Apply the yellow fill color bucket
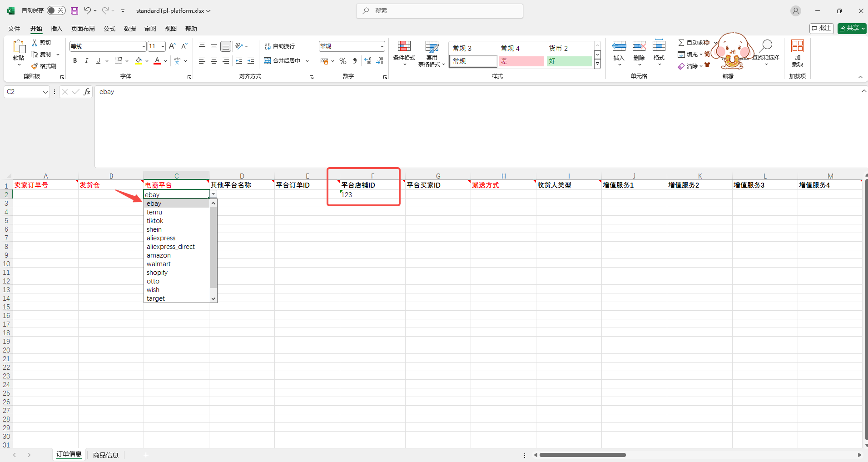868x462 pixels. tap(139, 61)
